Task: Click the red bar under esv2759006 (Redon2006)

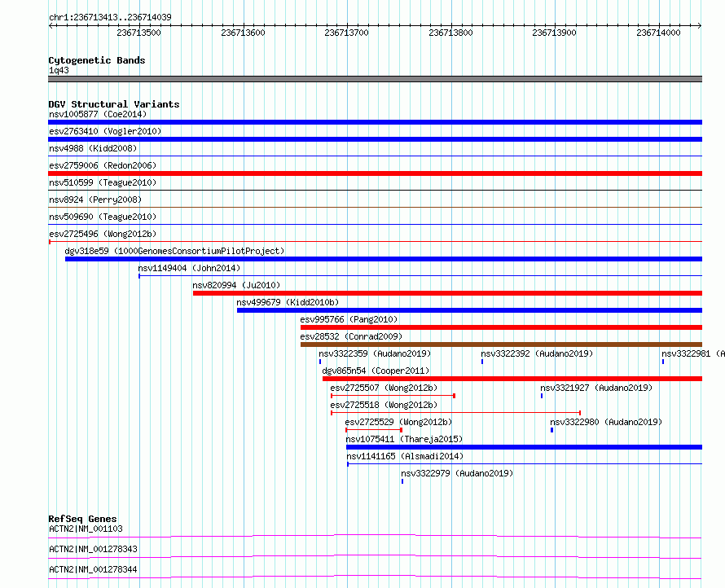Action: click(375, 173)
